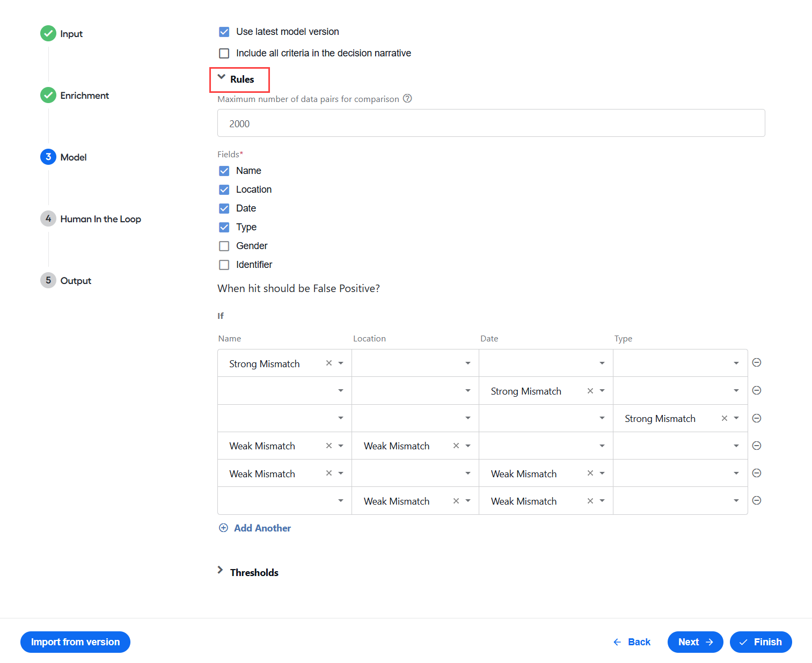812x663 pixels.
Task: Clear the Date Strong Mismatch value
Action: (590, 391)
